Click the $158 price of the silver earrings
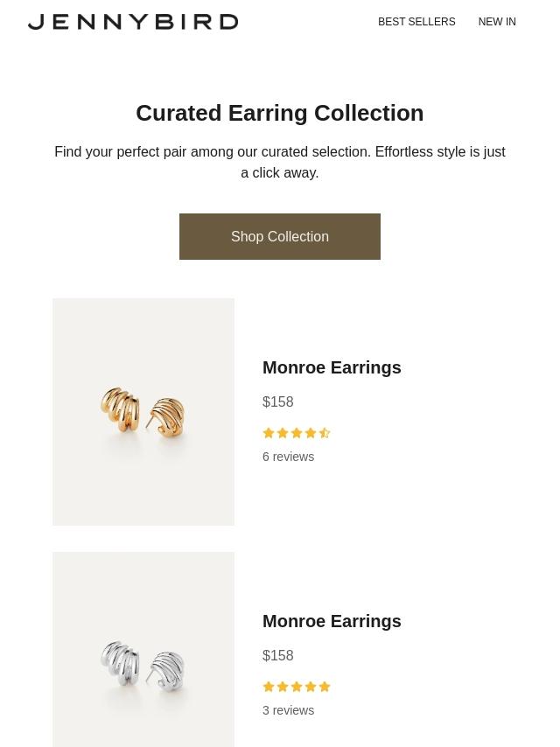Viewport: 560px width, 747px height. coord(278,655)
